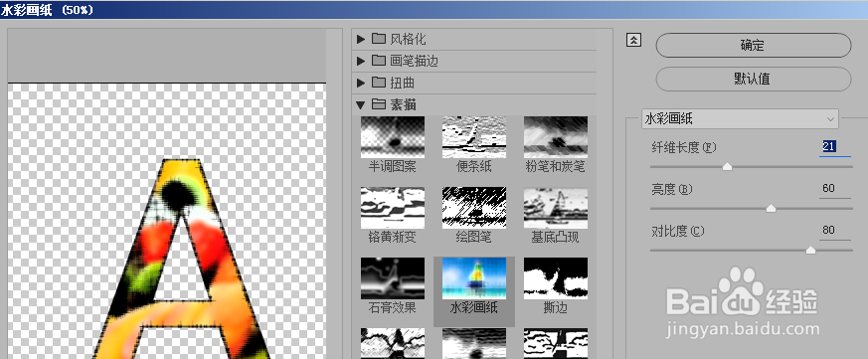Expand the 风格化 filter folder

(362, 40)
